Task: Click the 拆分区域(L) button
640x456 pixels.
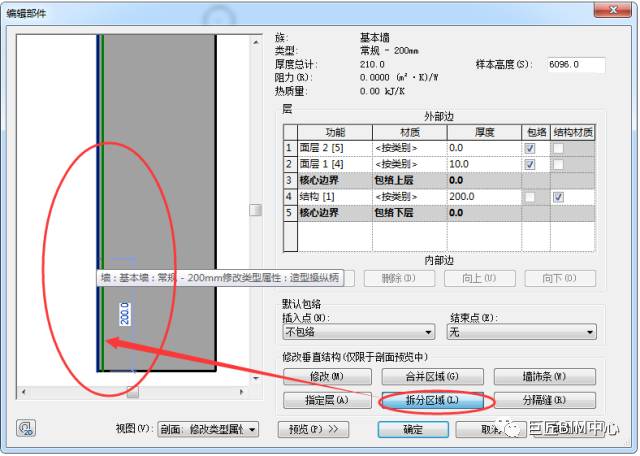Action: tap(432, 400)
